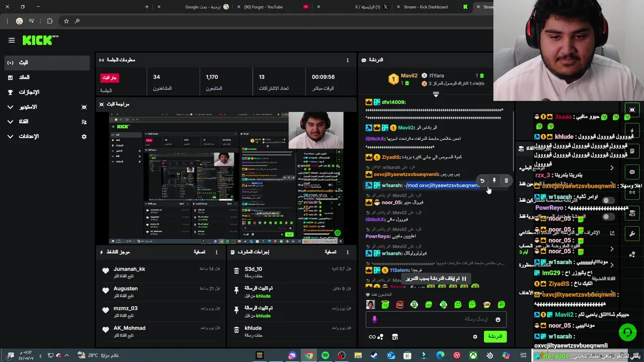Collapse the chat leaderboard arrow
This screenshot has height=362, width=644.
pyautogui.click(x=436, y=95)
